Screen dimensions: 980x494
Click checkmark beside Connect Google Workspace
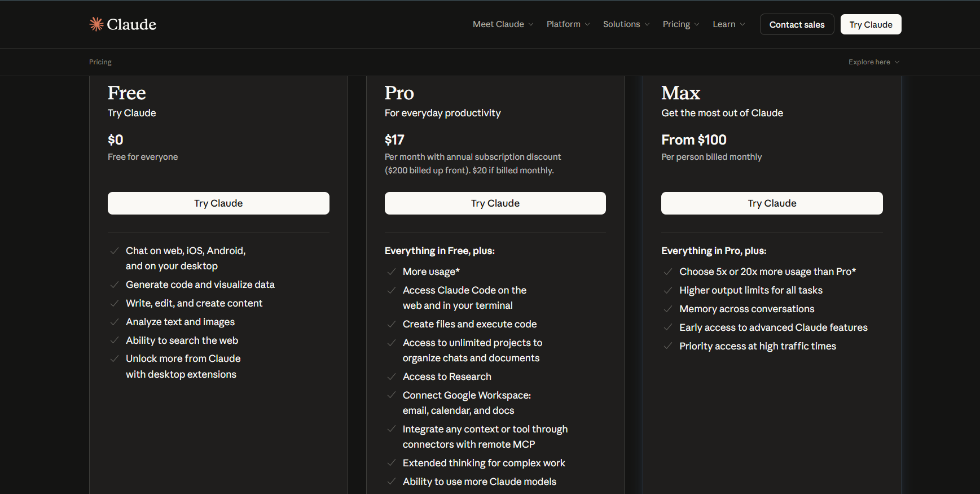(x=392, y=395)
